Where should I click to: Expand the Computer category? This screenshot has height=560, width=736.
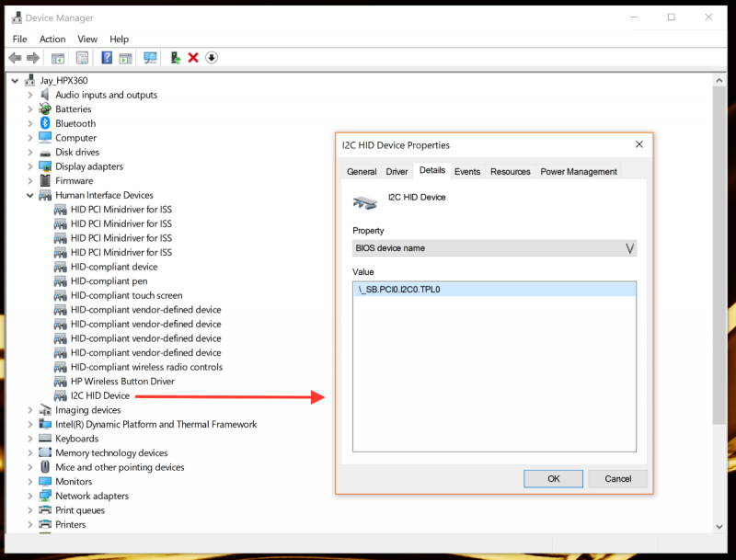coord(30,138)
